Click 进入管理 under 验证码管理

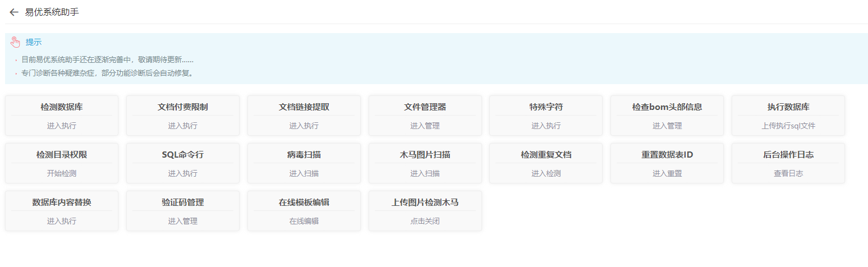coord(182,221)
